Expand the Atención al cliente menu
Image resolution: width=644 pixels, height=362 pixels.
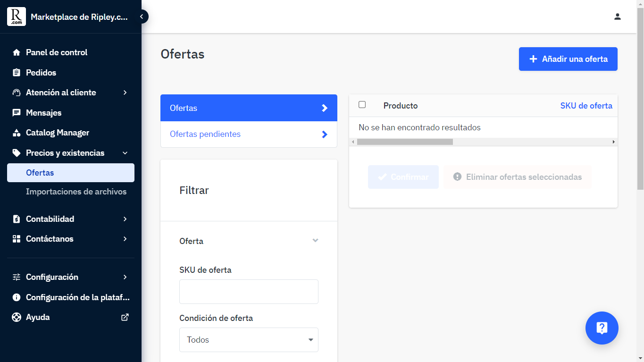(125, 93)
